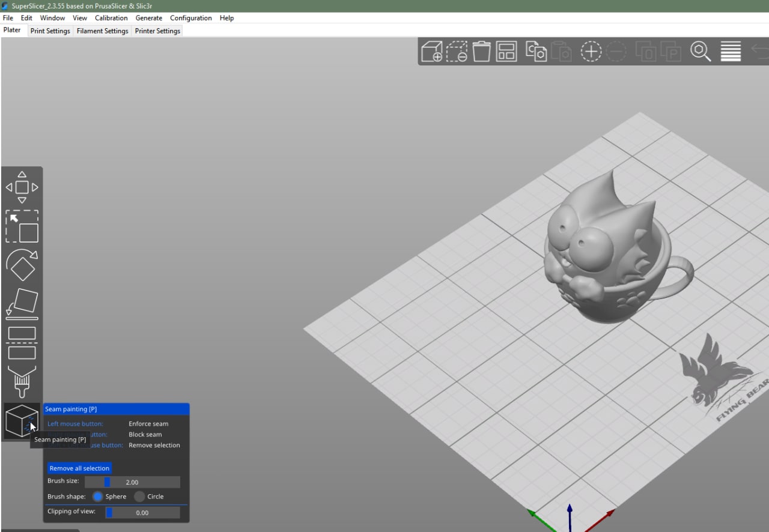Screen dimensions: 769x532
Task: Switch to the Filament Settings tab
Action: (103, 31)
